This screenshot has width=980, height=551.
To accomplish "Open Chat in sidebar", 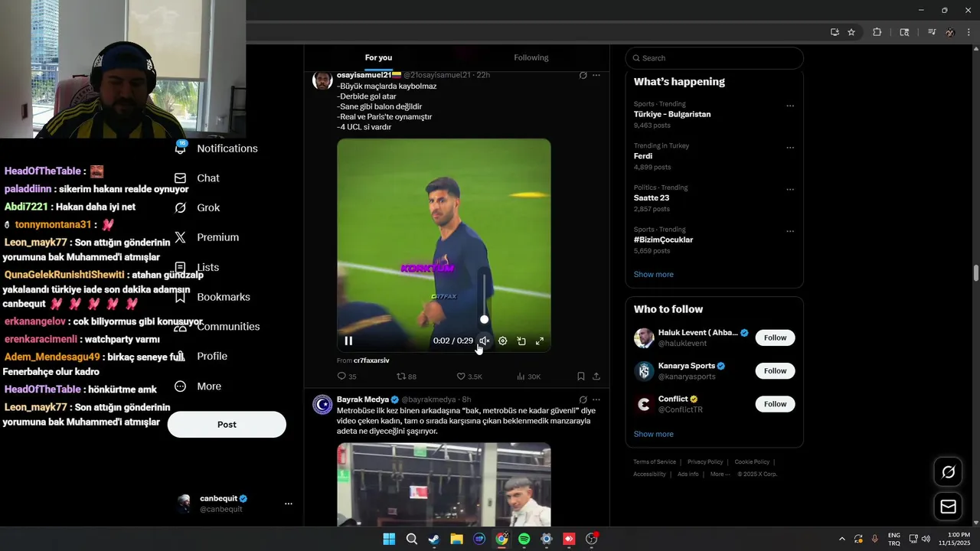I will (x=197, y=178).
